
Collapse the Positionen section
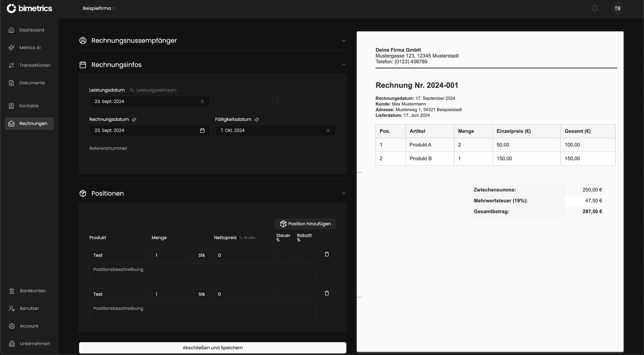click(x=343, y=193)
